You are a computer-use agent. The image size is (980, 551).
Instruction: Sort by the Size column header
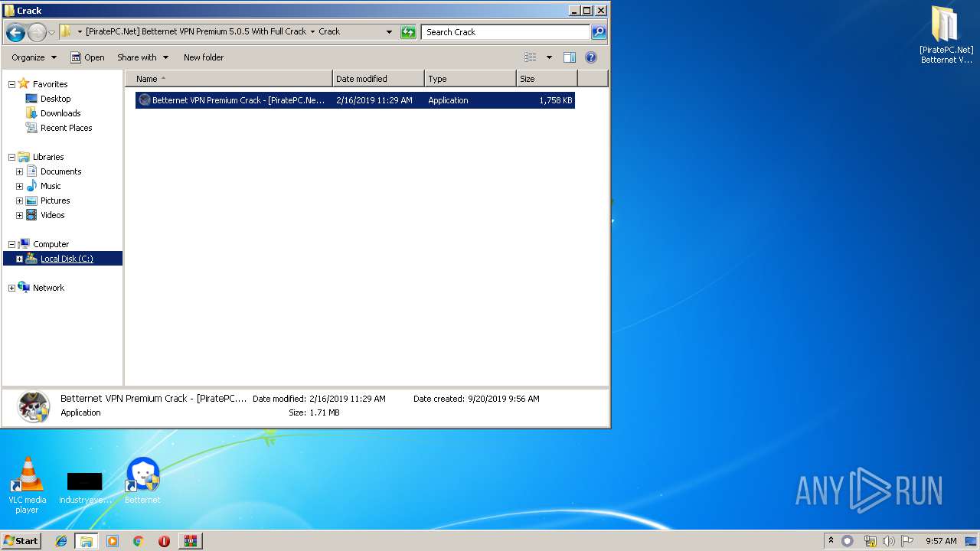(547, 79)
